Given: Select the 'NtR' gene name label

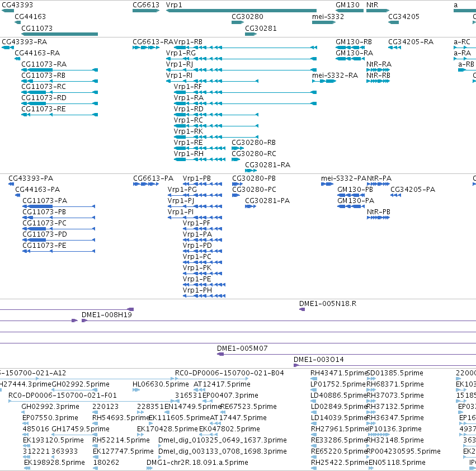Looking at the screenshot, I should tap(372, 5).
